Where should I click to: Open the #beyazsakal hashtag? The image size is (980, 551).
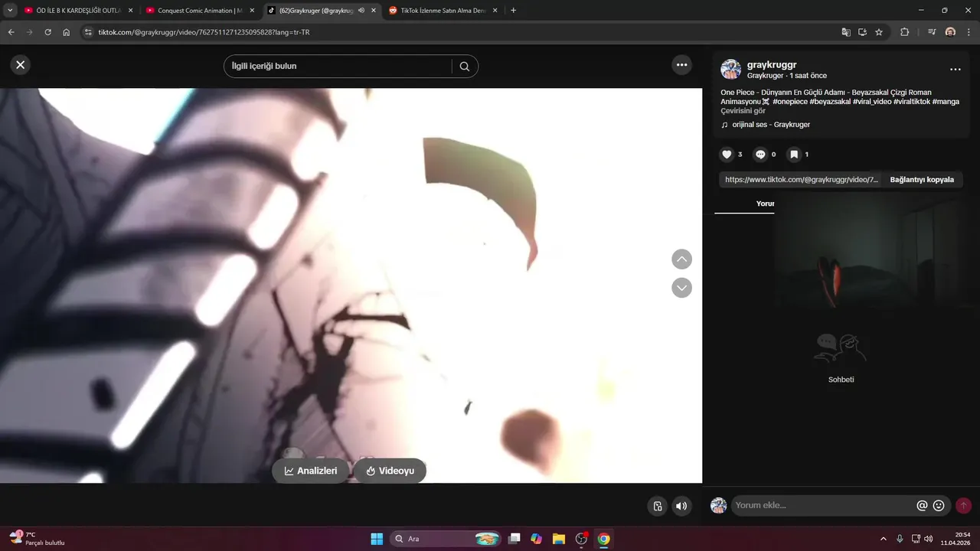point(830,102)
